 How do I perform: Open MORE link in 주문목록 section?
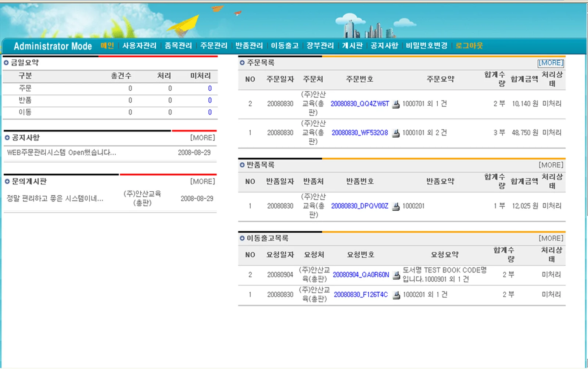tap(551, 63)
